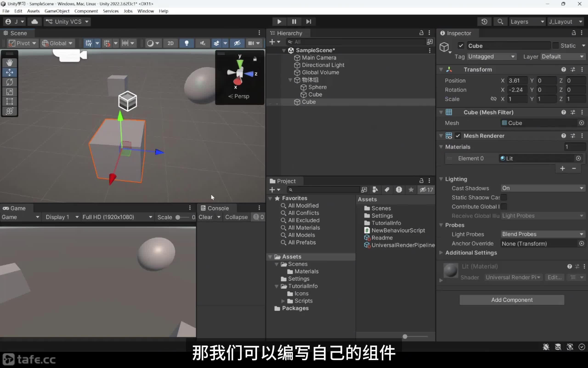The image size is (588, 368).
Task: Toggle Scene effects (skybox, fog)
Action: pos(216,43)
